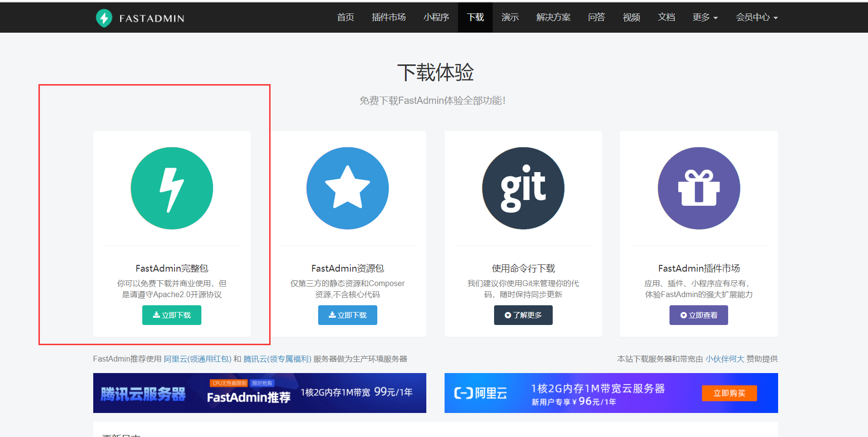Click the purple 立即查看 button
The height and width of the screenshot is (437, 868).
coord(699,315)
